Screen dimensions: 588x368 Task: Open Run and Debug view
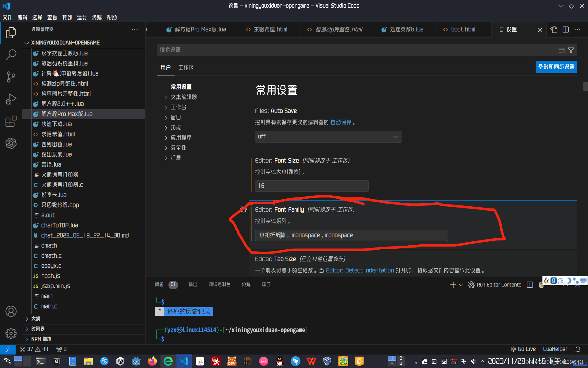pos(11,99)
